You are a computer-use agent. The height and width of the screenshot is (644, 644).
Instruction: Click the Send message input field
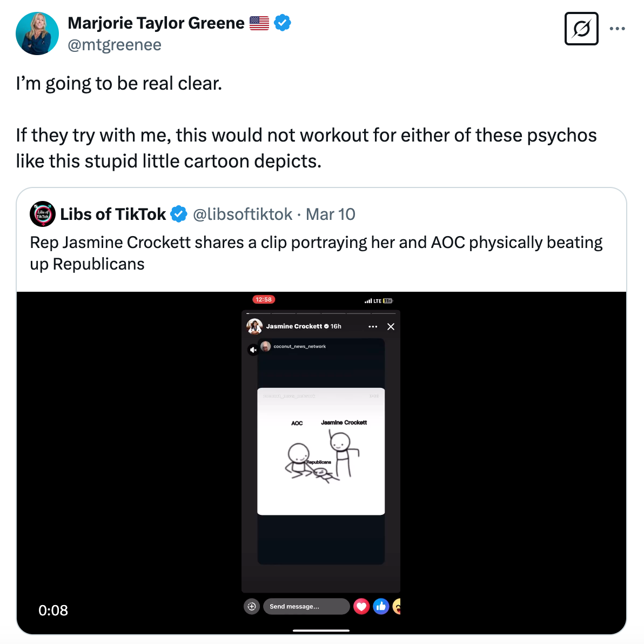306,607
